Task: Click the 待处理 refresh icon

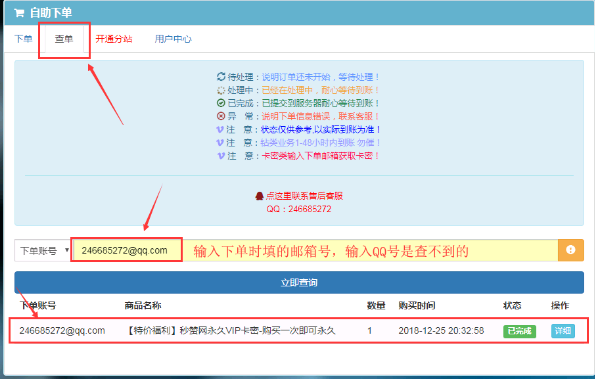Action: 221,77
